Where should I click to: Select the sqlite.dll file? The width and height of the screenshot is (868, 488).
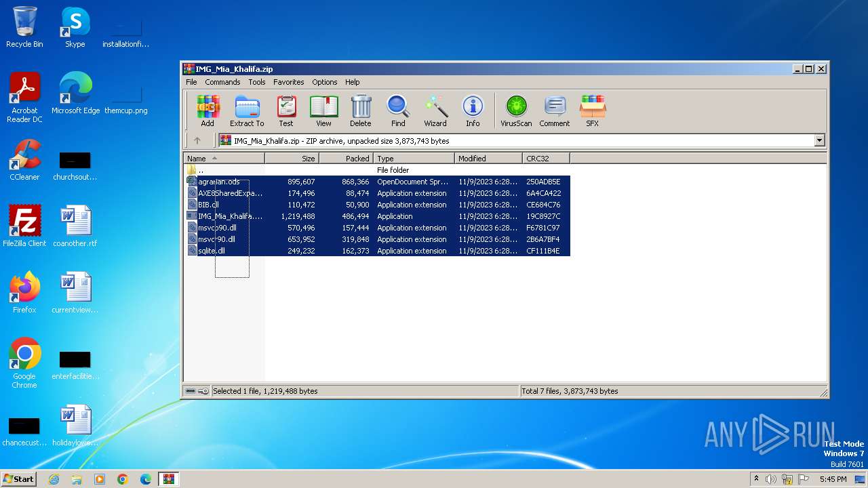(x=376, y=251)
